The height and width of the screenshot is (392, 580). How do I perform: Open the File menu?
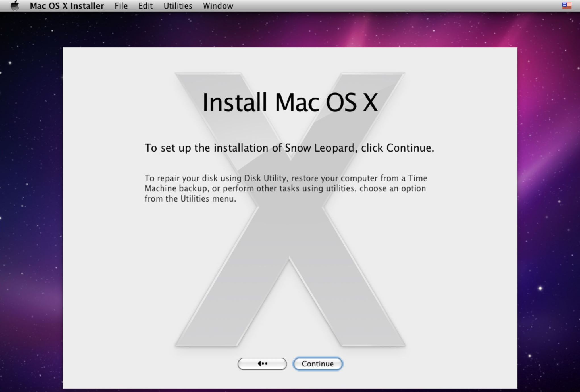[121, 6]
